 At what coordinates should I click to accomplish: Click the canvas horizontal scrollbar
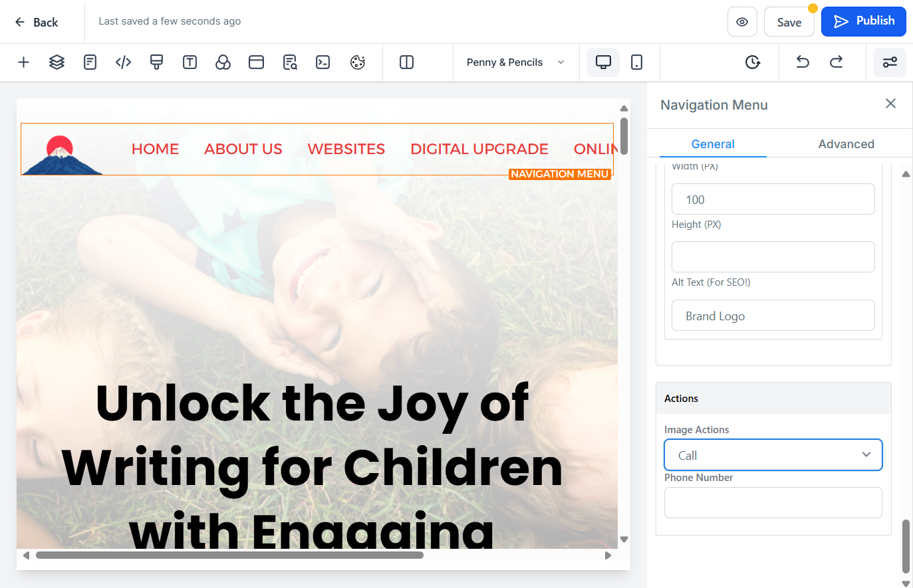pos(229,555)
